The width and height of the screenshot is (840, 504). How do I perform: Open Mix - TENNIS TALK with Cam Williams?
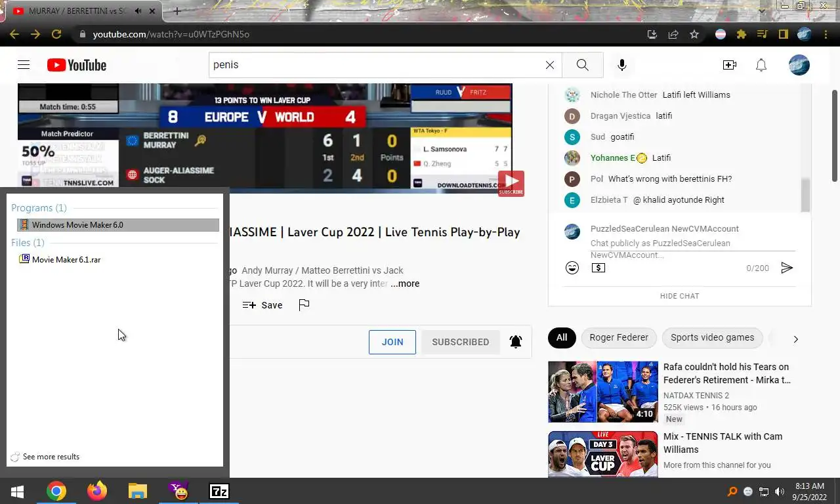(723, 443)
